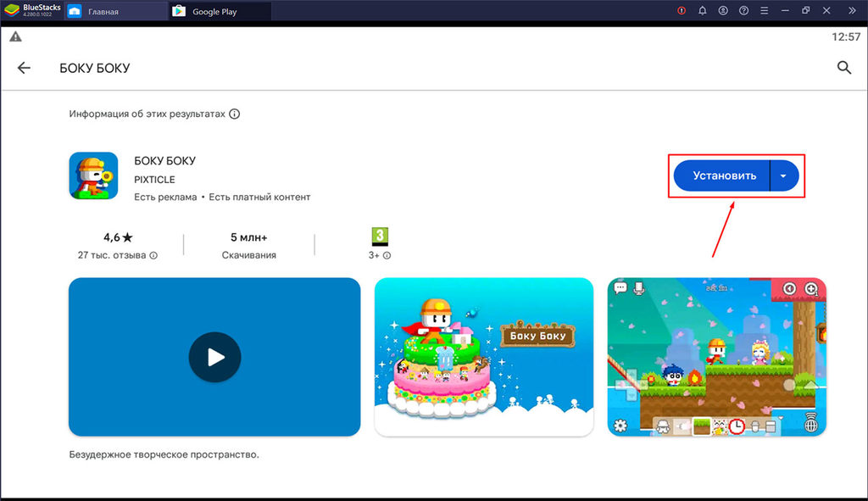Screen dimensions: 868x501
Task: Click Безудержное творческое пространство description
Action: (x=164, y=454)
